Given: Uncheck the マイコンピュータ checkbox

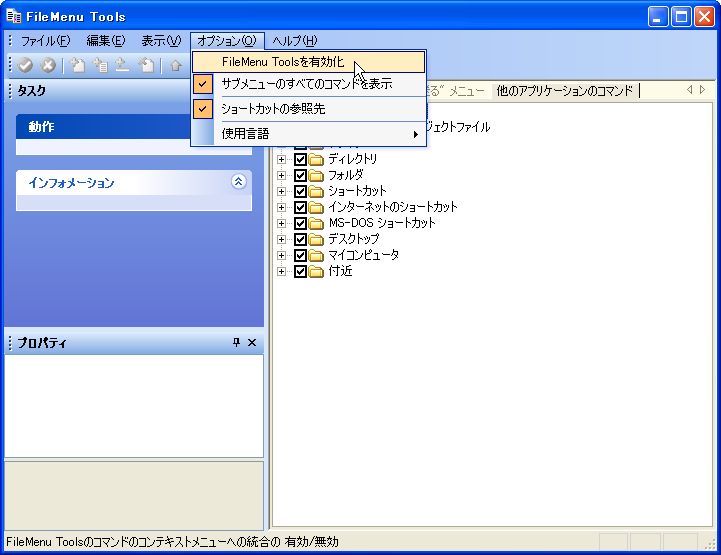Looking at the screenshot, I should [x=300, y=256].
